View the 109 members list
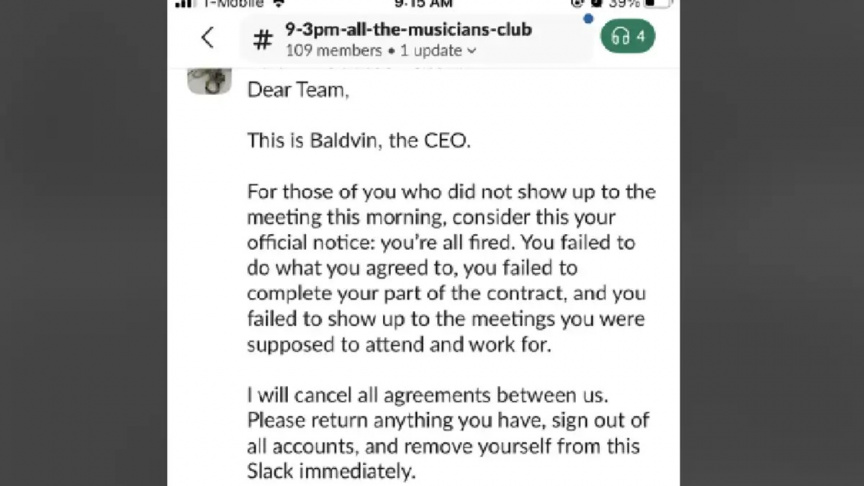 coord(333,50)
